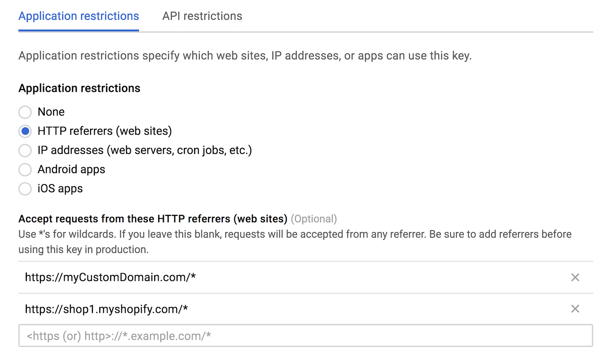
Task: Click the https://myCustomDomain.com/* referrer text
Action: [110, 277]
